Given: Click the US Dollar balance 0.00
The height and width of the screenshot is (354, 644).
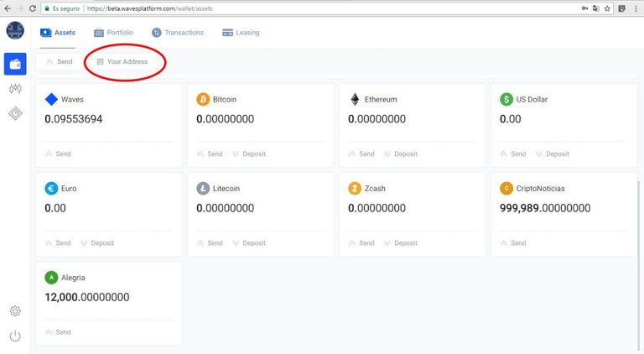Looking at the screenshot, I should [510, 119].
